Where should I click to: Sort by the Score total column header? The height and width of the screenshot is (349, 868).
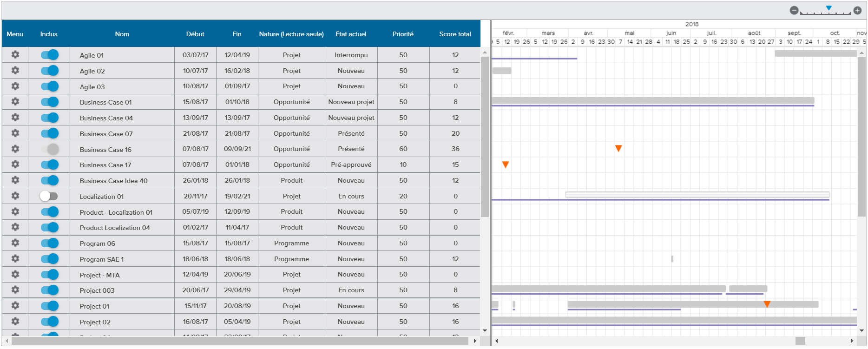(x=455, y=34)
